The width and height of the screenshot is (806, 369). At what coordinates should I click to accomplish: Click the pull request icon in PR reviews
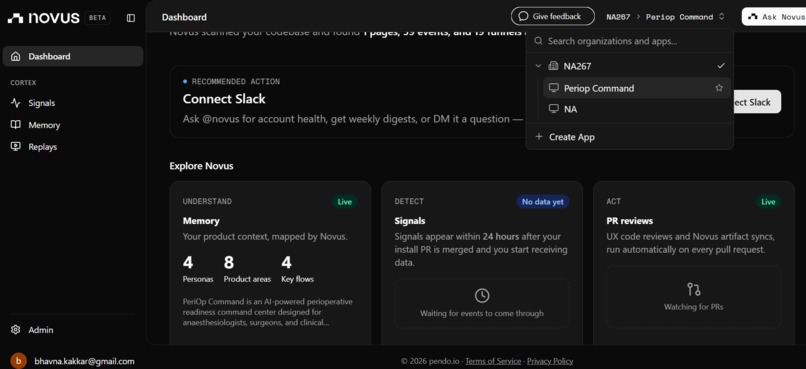click(693, 289)
